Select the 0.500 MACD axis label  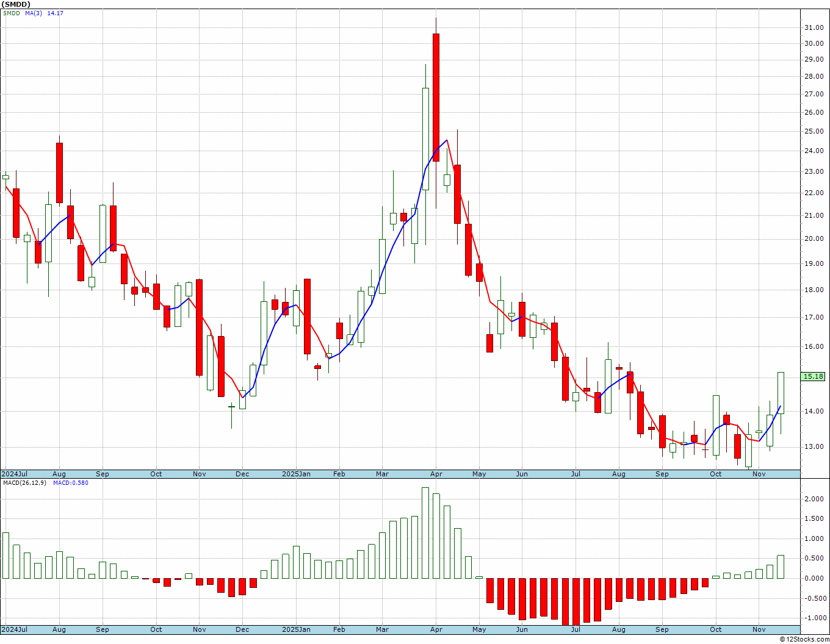tap(814, 559)
